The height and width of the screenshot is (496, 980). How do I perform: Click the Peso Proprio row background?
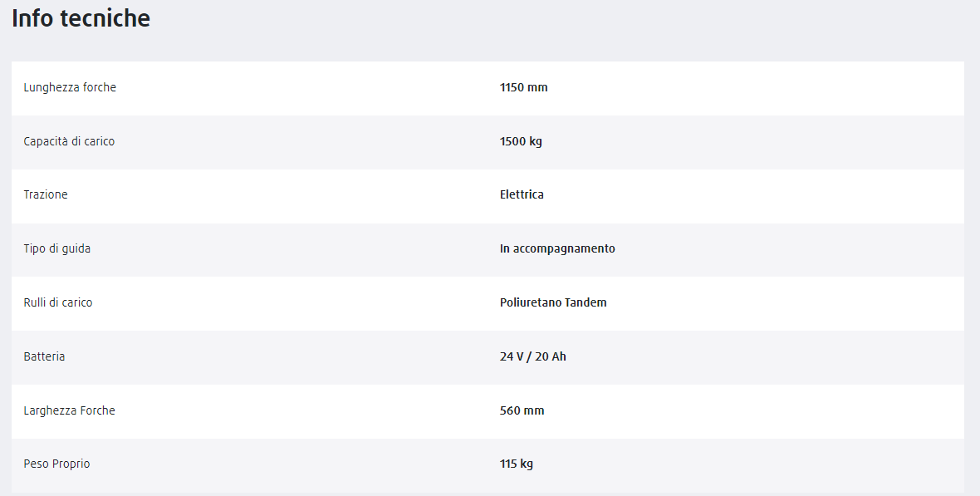[x=488, y=465]
